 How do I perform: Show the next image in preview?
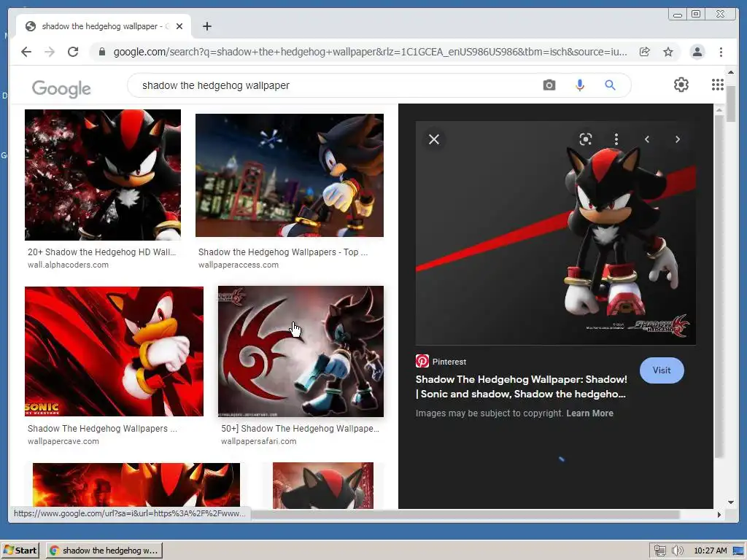pyautogui.click(x=678, y=139)
